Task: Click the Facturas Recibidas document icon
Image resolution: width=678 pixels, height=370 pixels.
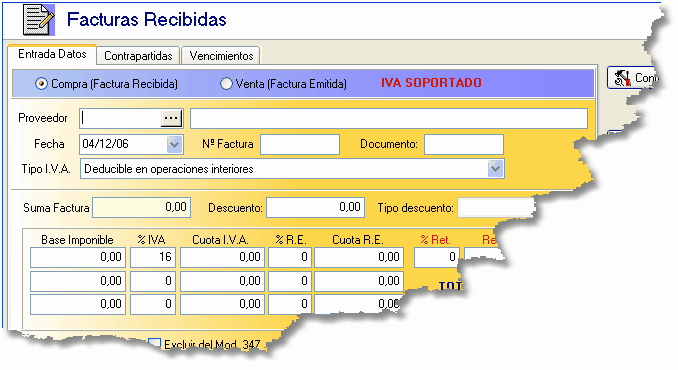Action: (39, 20)
